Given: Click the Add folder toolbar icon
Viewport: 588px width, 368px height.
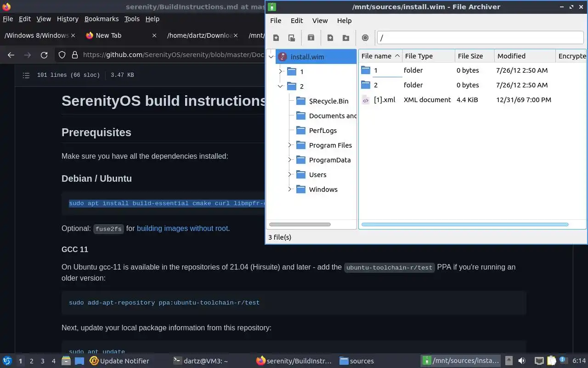Looking at the screenshot, I should 346,38.
